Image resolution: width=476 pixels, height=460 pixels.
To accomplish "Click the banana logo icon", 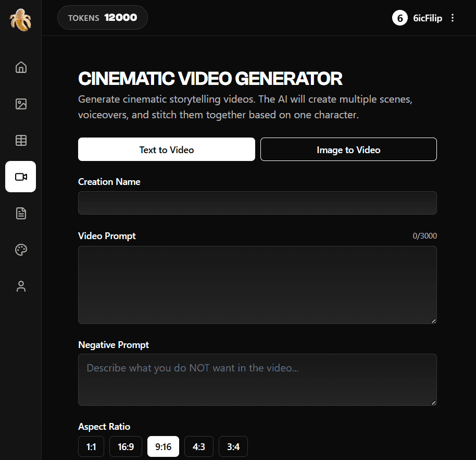I will pos(20,19).
